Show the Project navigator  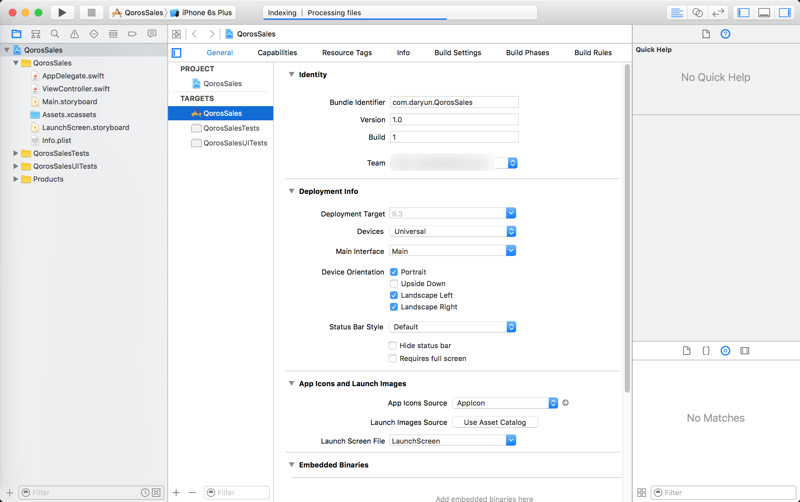pos(16,34)
